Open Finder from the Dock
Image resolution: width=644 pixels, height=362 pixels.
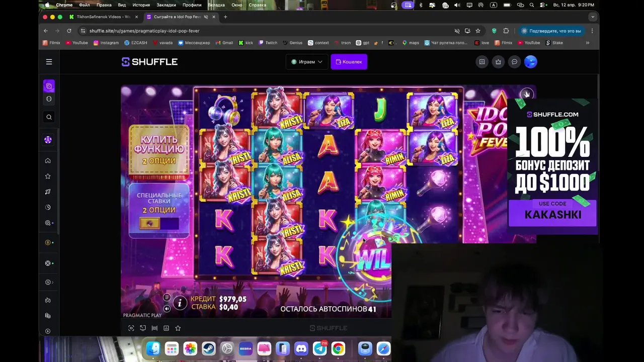[x=153, y=348]
